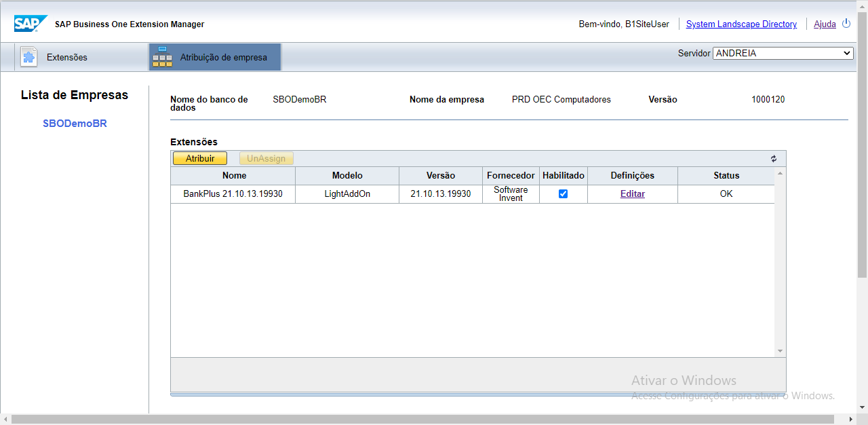Click the Definições column header
This screenshot has width=868, height=425.
tap(633, 176)
